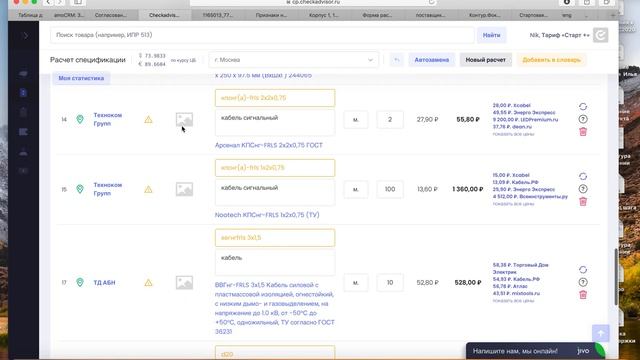Focus the product search field

262,35
